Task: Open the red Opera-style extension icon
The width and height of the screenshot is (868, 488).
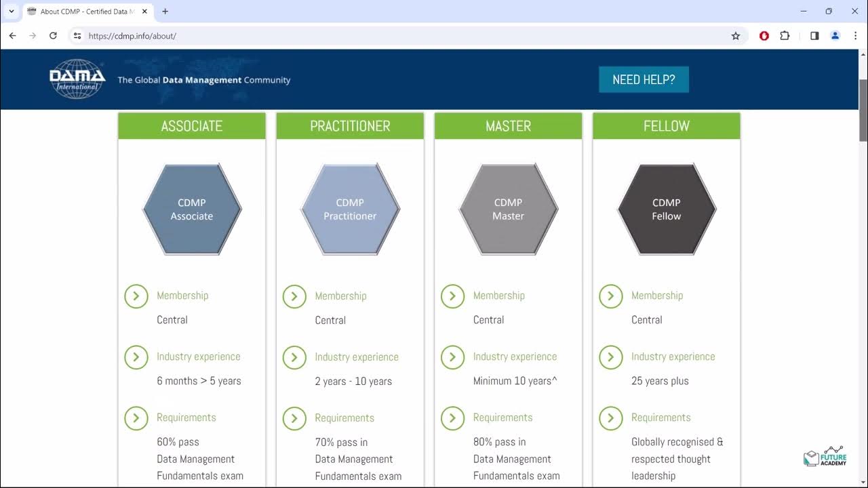Action: tap(764, 36)
